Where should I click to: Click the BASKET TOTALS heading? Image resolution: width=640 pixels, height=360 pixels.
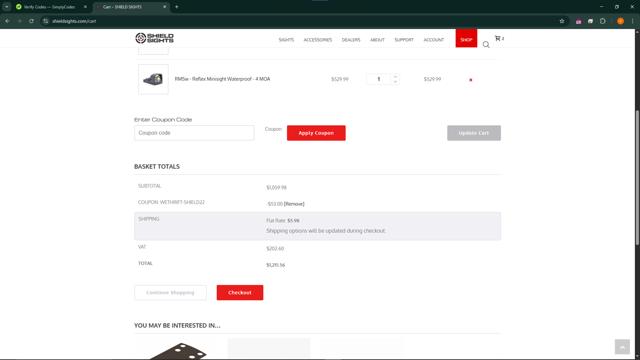click(x=157, y=167)
